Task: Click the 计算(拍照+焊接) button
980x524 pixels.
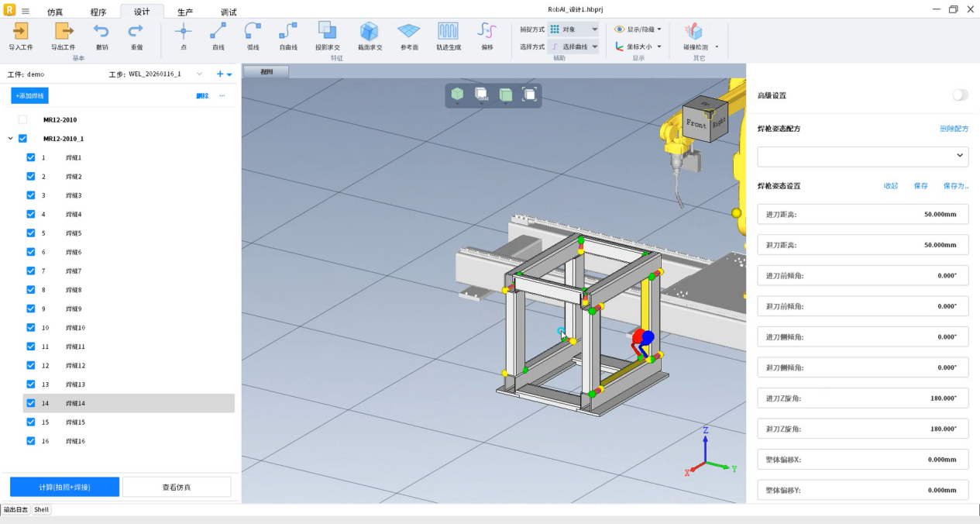Action: point(64,487)
